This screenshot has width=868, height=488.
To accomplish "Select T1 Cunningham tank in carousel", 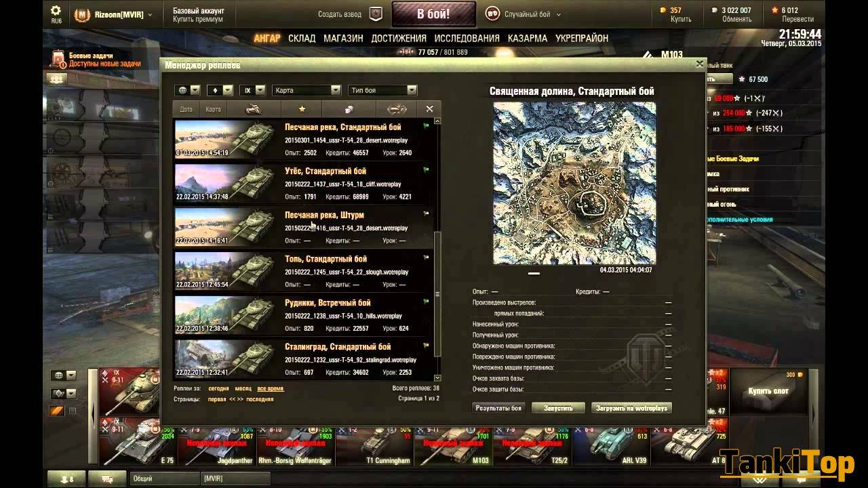I will click(374, 445).
